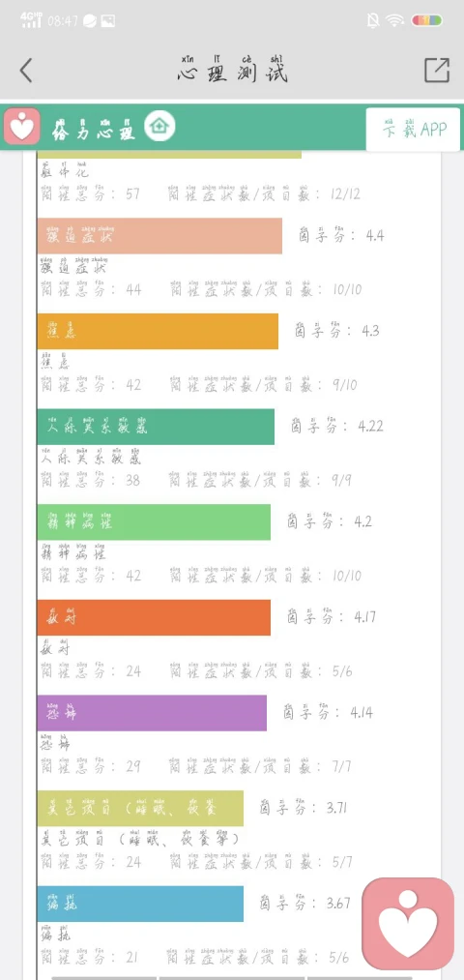Screen dimensions: 464x980
Task: Tap the purple 恐怖 bar
Action: [x=152, y=713]
